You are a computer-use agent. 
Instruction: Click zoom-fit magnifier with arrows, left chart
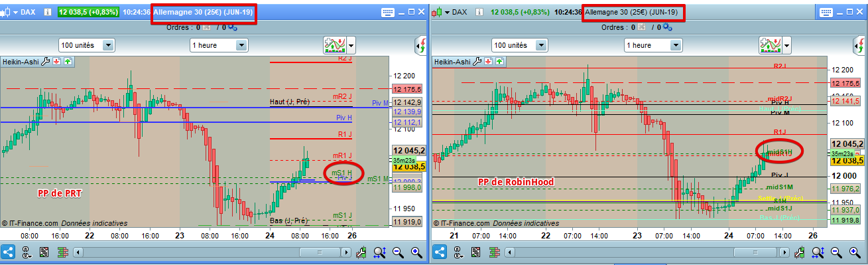380,252
